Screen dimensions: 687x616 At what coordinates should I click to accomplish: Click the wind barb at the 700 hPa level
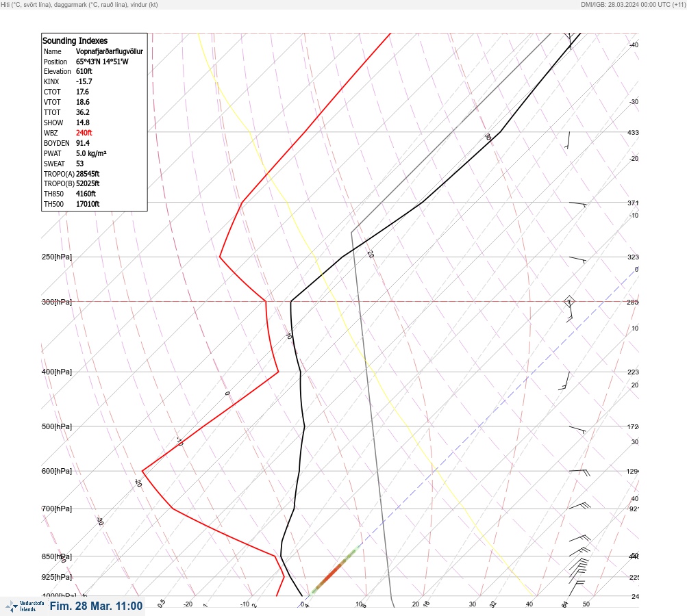579,506
